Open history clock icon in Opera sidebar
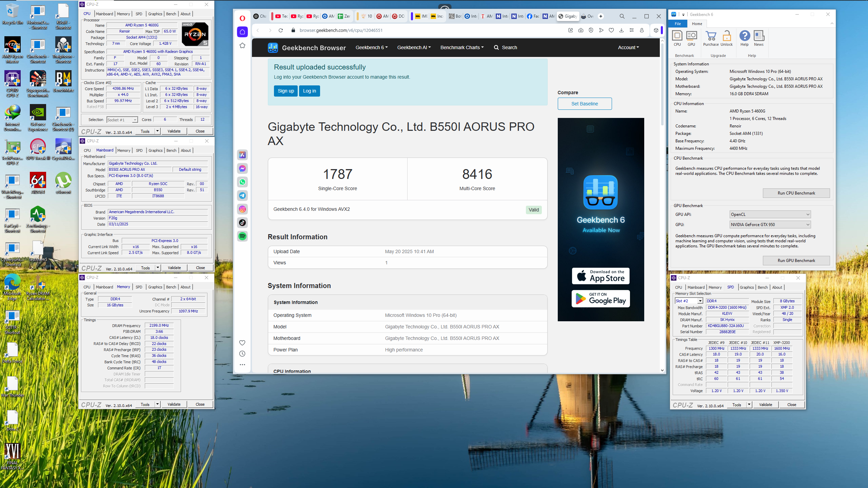Viewport: 868px width, 488px height. tap(242, 354)
